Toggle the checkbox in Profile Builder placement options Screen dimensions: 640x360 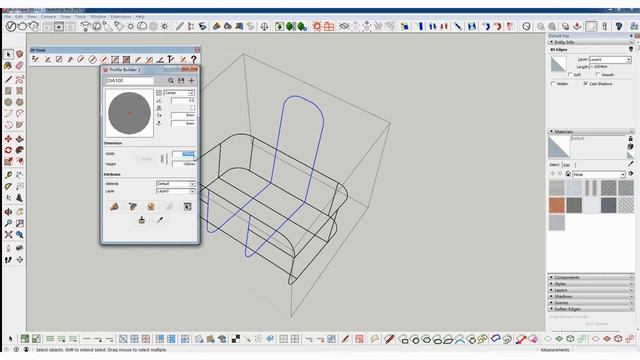pyautogui.click(x=192, y=108)
